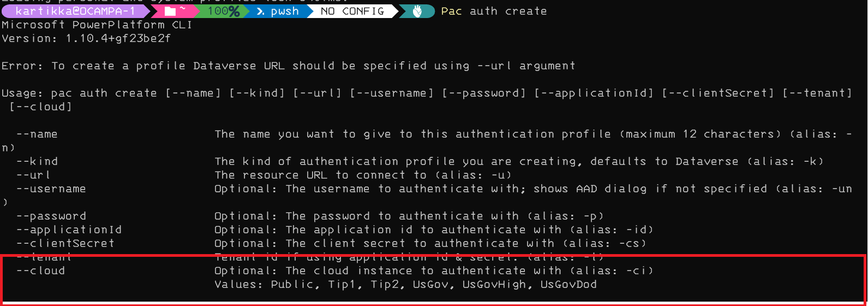868x306 pixels.
Task: Click the teal hand icon segment
Action: coord(417,11)
